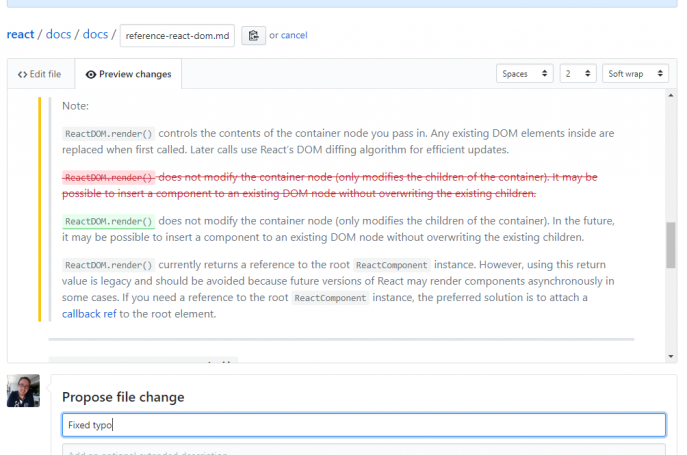Follow the callback ref link

(x=89, y=314)
